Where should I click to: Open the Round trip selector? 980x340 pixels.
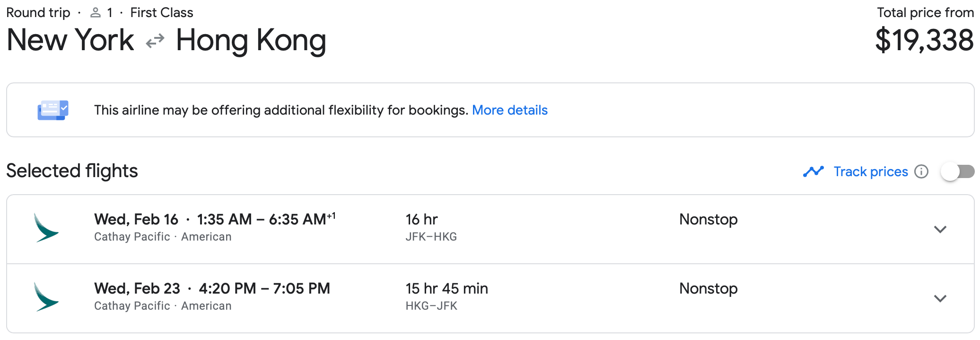pos(38,12)
